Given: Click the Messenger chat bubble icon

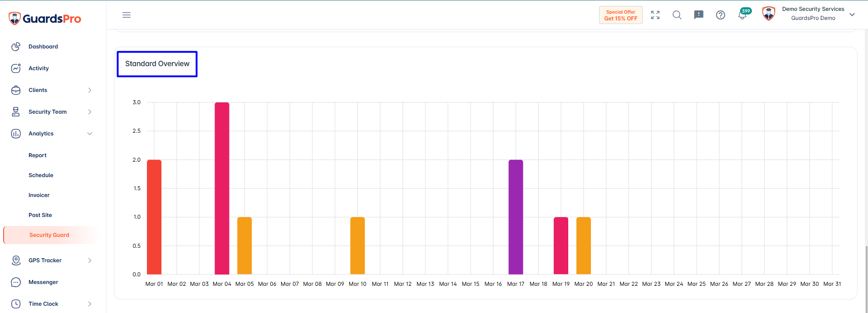Looking at the screenshot, I should coord(16,282).
